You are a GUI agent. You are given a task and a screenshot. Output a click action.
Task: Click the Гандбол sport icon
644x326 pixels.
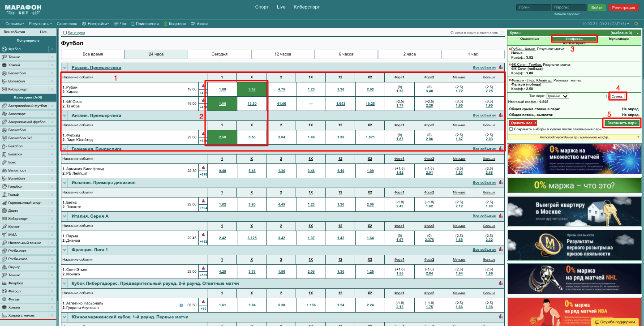coord(4,186)
